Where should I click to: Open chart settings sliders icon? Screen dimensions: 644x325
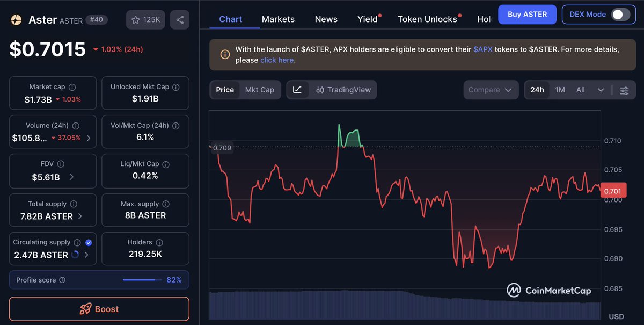pos(624,90)
